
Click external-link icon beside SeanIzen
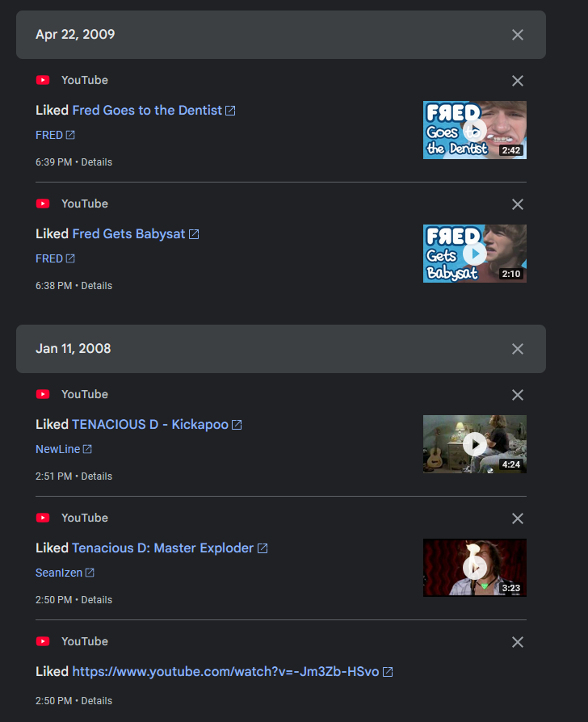coord(90,573)
